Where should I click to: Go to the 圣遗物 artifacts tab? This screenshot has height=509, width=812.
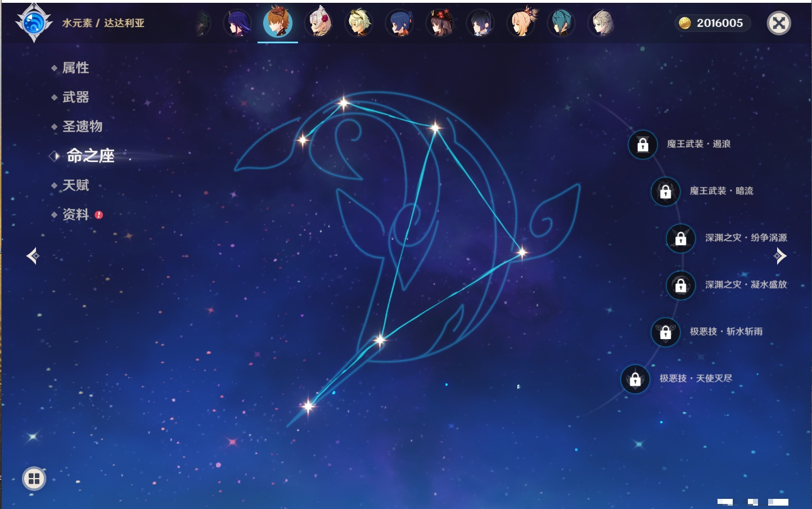coord(82,127)
